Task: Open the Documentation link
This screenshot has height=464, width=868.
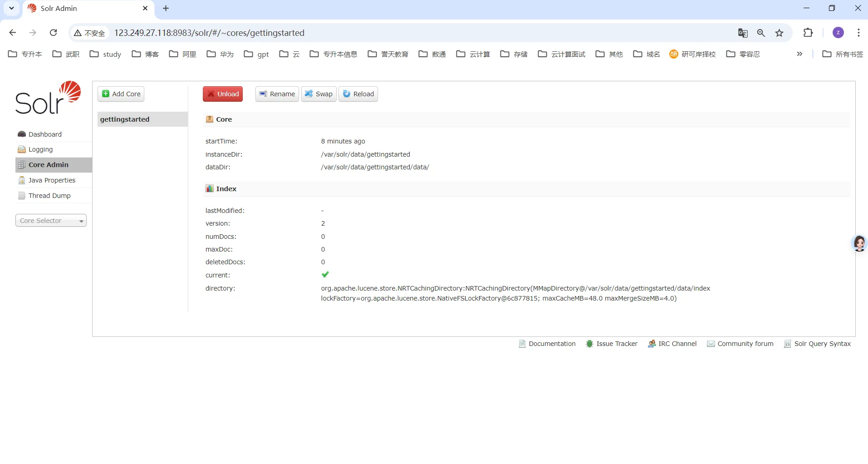Action: click(x=552, y=344)
